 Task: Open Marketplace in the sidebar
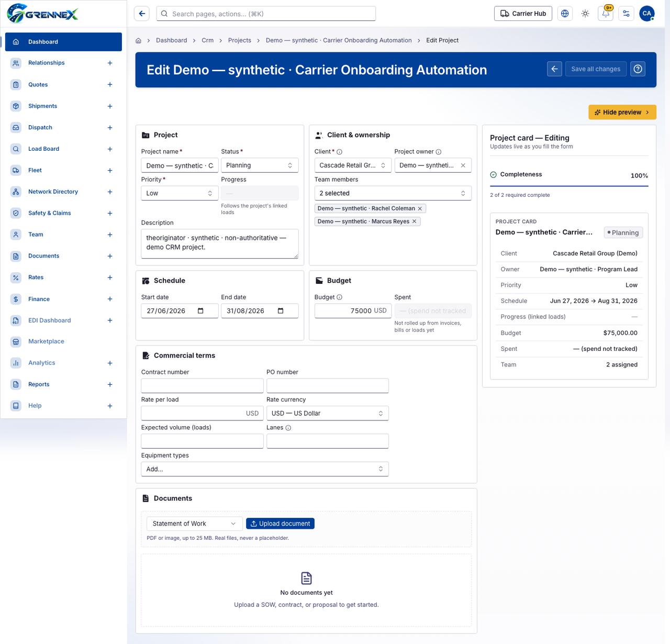tap(63, 341)
